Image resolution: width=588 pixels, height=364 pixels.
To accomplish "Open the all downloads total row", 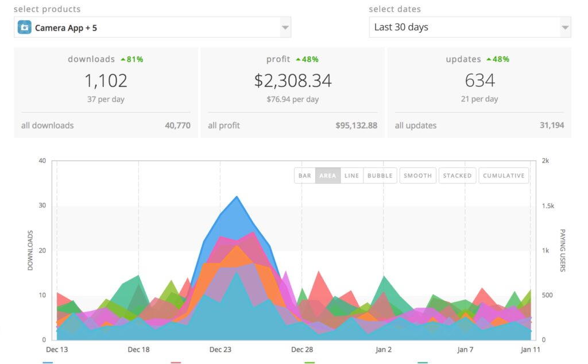I will point(106,125).
